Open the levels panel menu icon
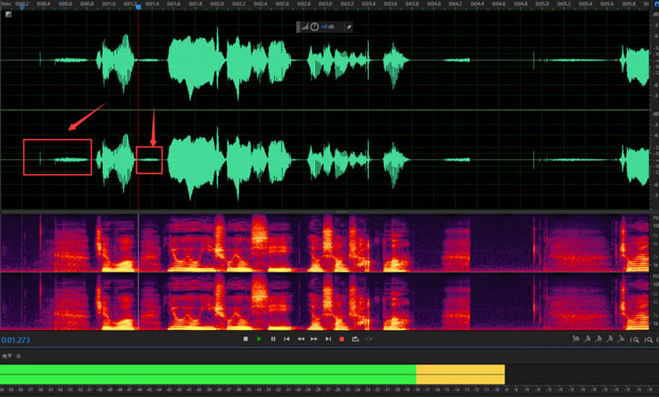 [18, 356]
